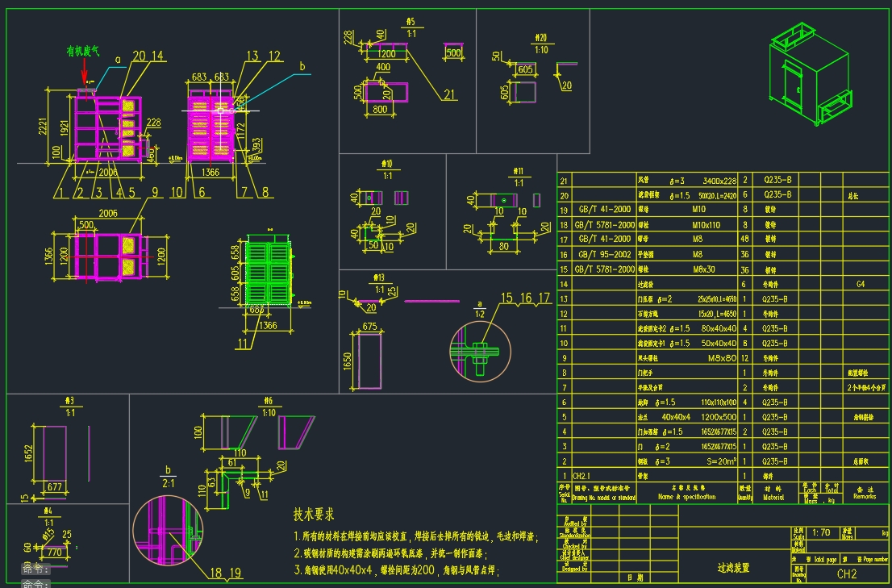Click the 'M8x30' bolt specification

(x=704, y=269)
